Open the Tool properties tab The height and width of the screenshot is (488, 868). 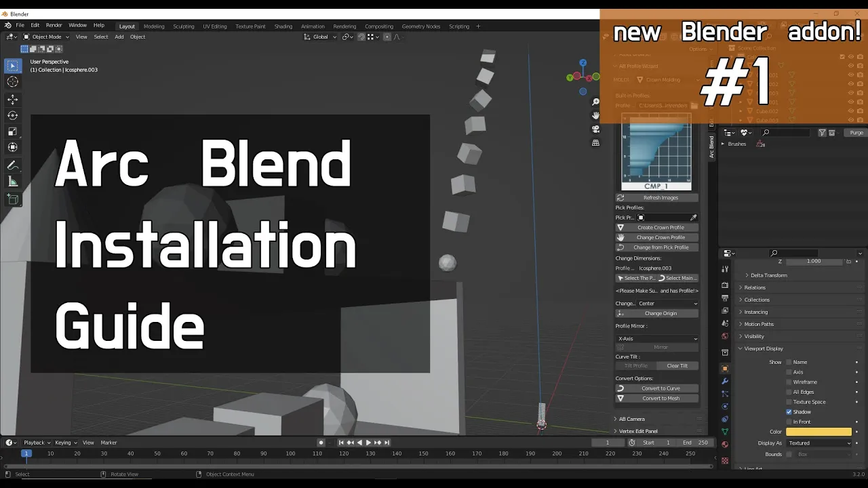(x=725, y=269)
